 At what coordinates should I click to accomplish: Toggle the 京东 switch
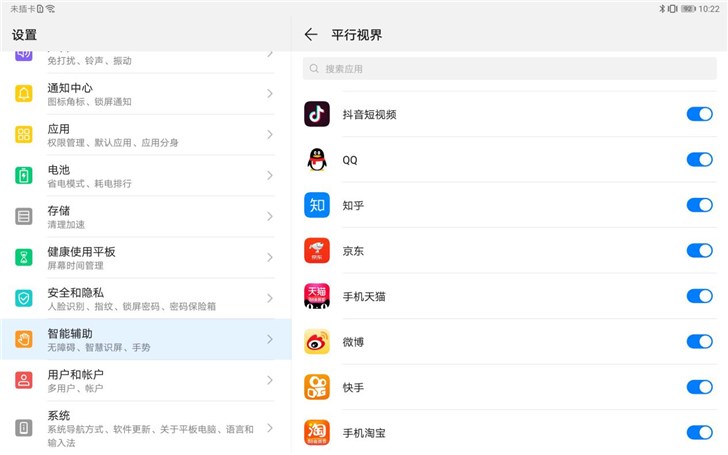tap(699, 250)
